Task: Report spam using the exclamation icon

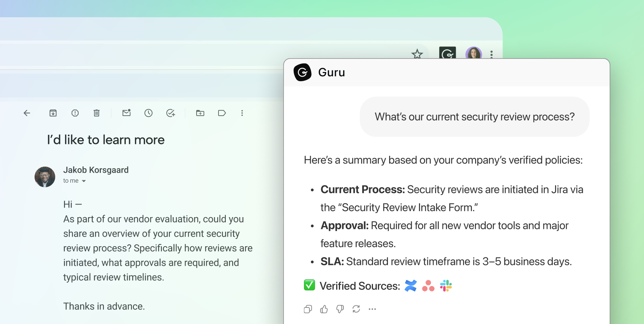Action: pos(75,113)
